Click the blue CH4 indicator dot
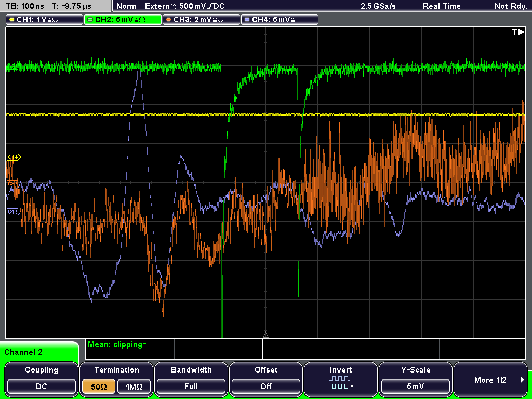 [x=247, y=20]
